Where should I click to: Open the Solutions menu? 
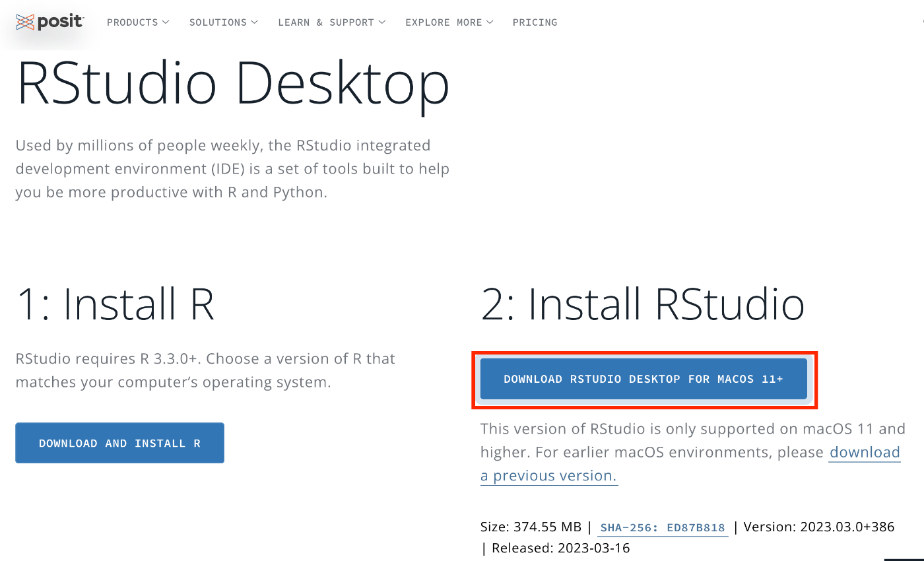224,22
